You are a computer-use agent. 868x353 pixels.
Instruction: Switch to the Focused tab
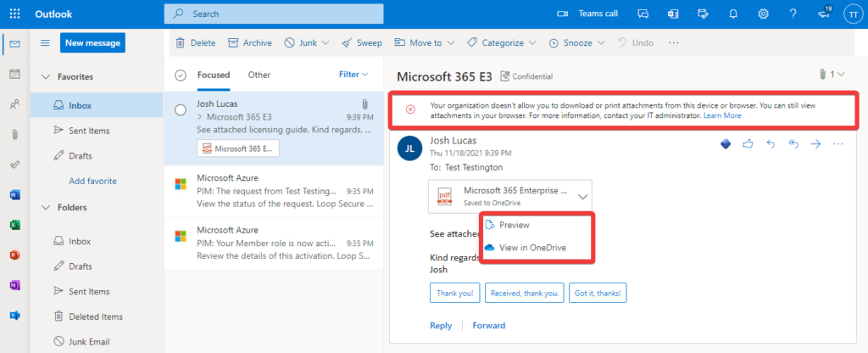point(214,75)
